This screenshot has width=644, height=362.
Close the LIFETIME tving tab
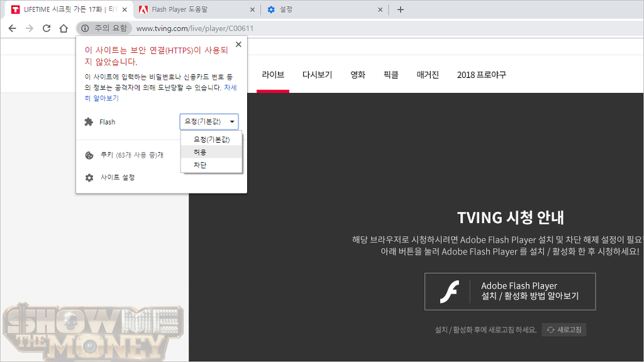pyautogui.click(x=125, y=9)
